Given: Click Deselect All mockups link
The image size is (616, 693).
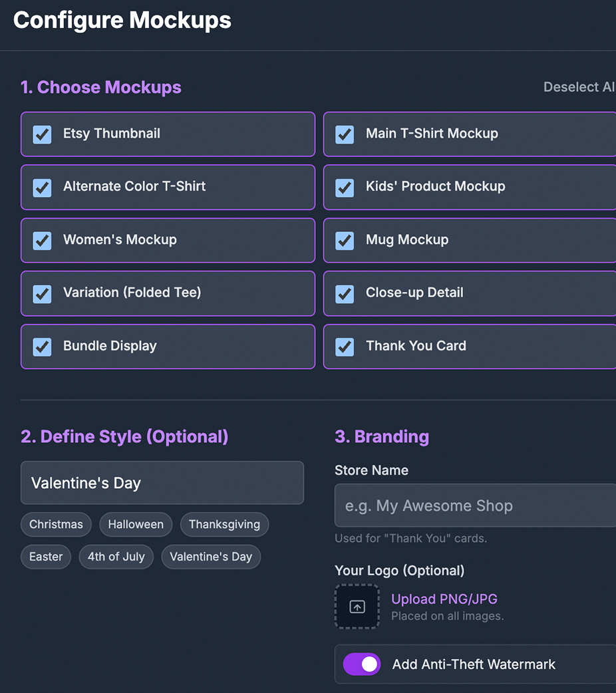Looking at the screenshot, I should coord(579,87).
